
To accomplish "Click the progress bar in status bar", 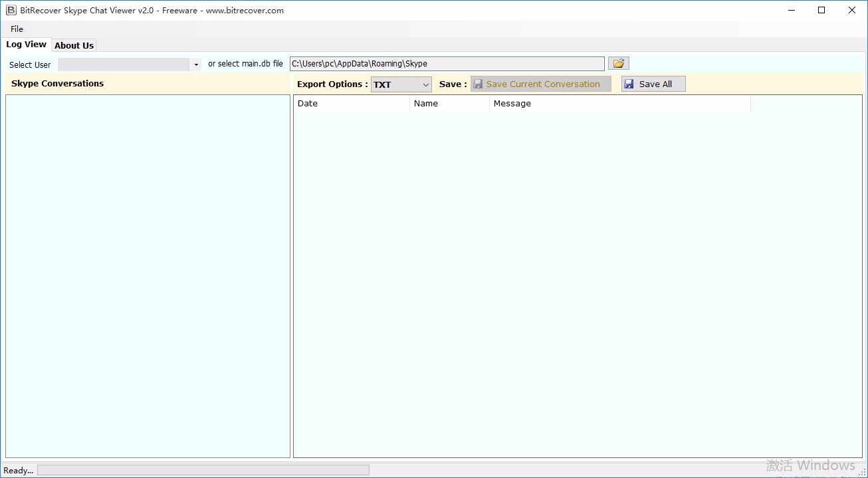I will click(203, 470).
